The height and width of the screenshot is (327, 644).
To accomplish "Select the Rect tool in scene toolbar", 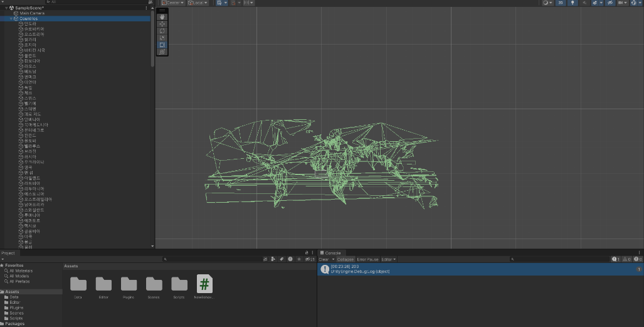I will (162, 45).
